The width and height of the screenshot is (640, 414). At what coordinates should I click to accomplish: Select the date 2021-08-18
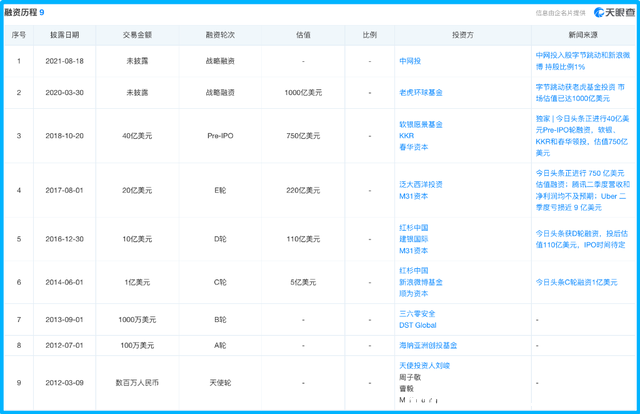click(x=64, y=61)
